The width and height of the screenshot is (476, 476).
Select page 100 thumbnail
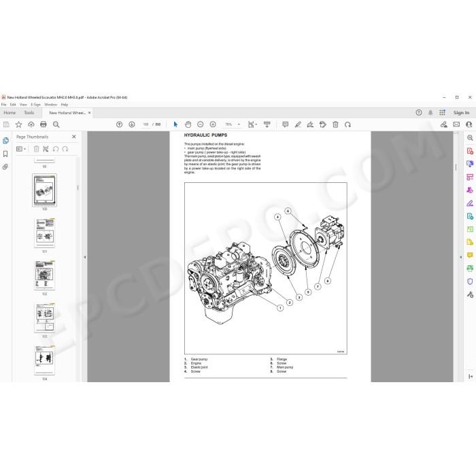45,190
